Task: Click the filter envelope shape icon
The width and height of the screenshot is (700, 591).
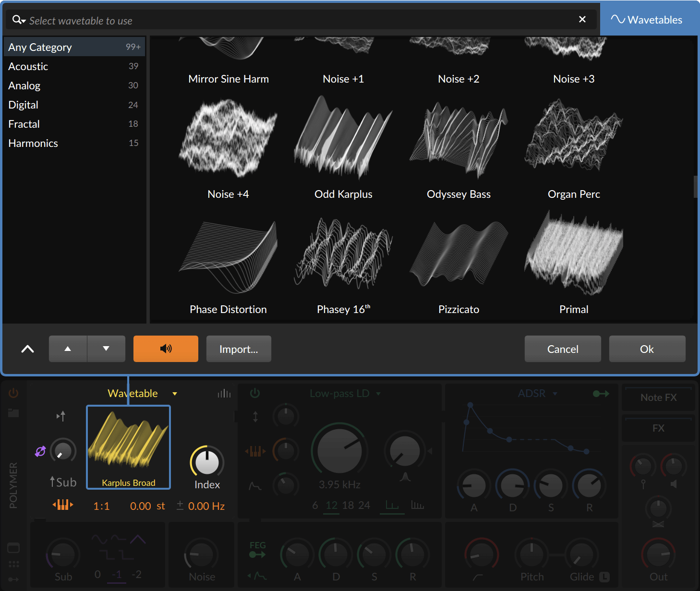Action: click(255, 486)
